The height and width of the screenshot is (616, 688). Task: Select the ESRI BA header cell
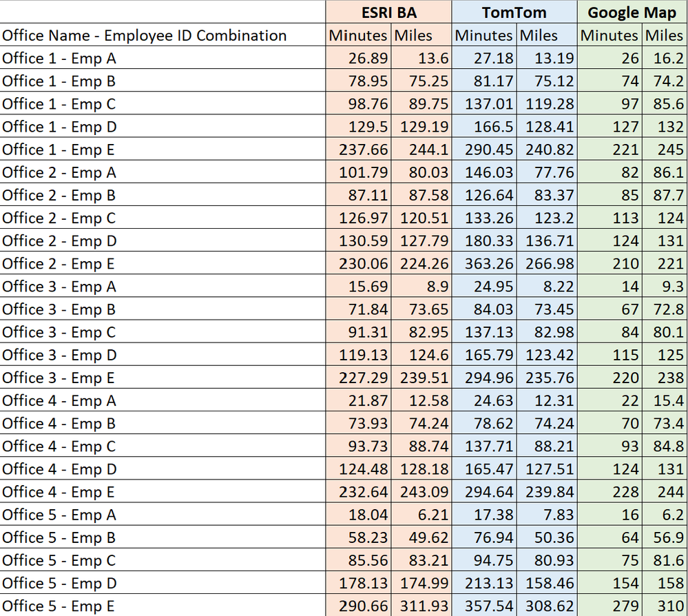[x=389, y=12]
